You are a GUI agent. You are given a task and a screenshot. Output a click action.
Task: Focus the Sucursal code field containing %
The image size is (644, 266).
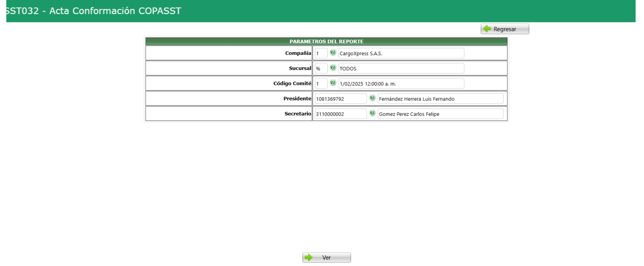(321, 68)
